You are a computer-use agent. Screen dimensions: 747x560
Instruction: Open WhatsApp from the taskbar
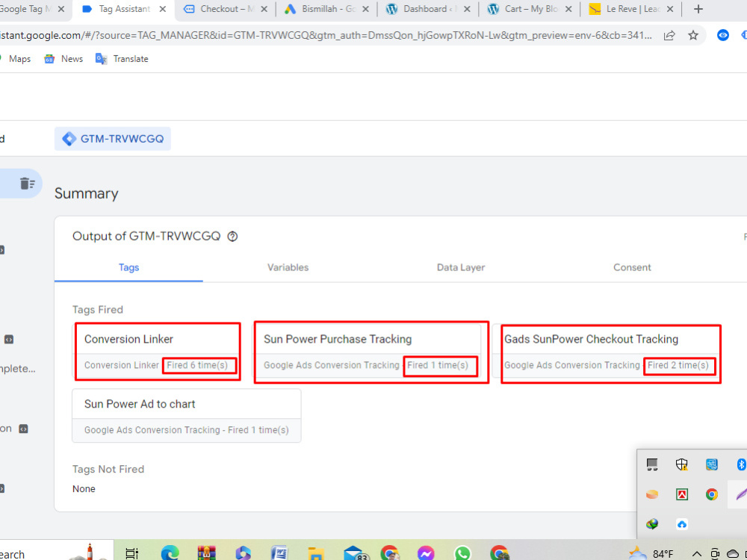coord(462,553)
